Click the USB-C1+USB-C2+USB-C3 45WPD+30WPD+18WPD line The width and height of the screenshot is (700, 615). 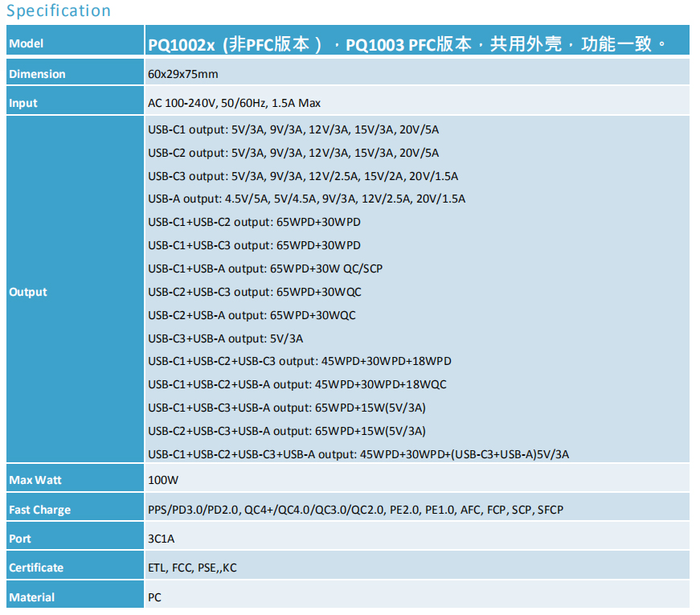coord(300,361)
